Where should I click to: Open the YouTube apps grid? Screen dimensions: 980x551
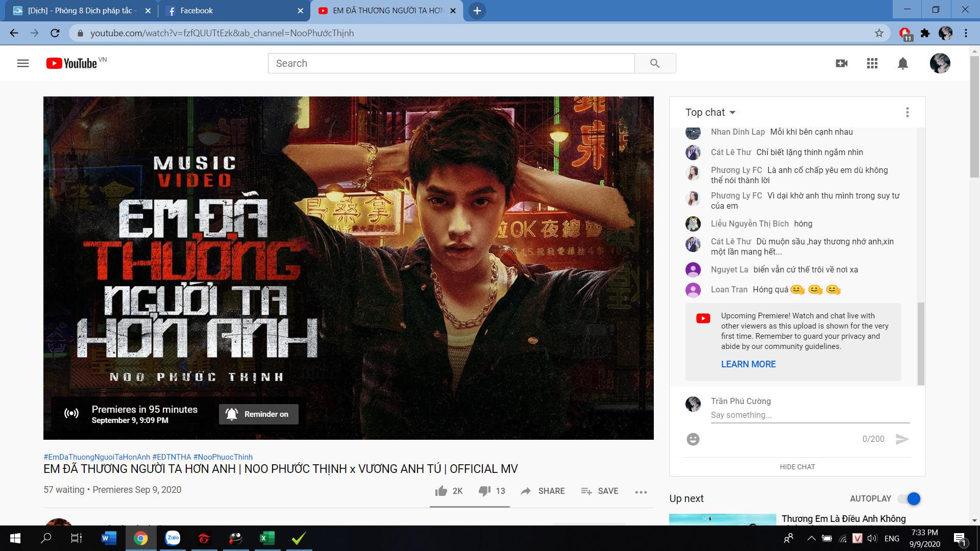(x=872, y=63)
